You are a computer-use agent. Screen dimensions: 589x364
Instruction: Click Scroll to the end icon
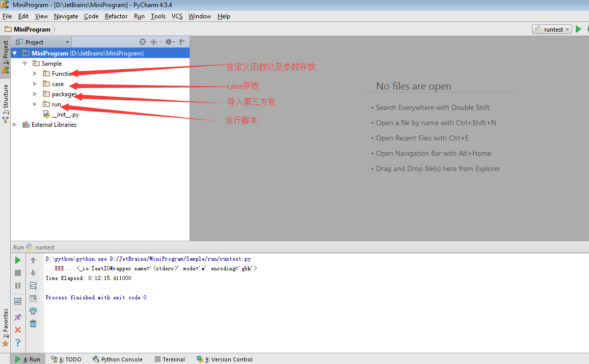tap(33, 298)
